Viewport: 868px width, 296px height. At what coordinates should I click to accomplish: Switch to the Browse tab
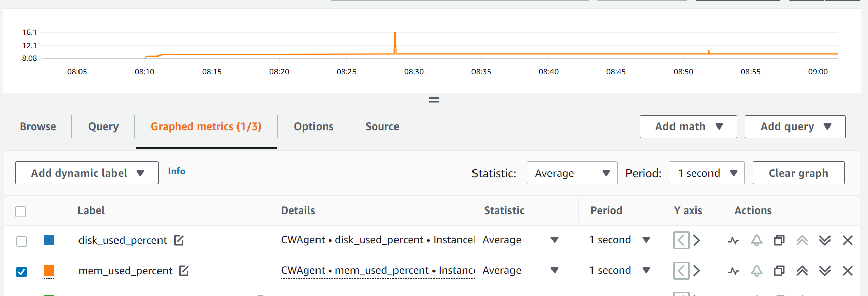point(37,126)
